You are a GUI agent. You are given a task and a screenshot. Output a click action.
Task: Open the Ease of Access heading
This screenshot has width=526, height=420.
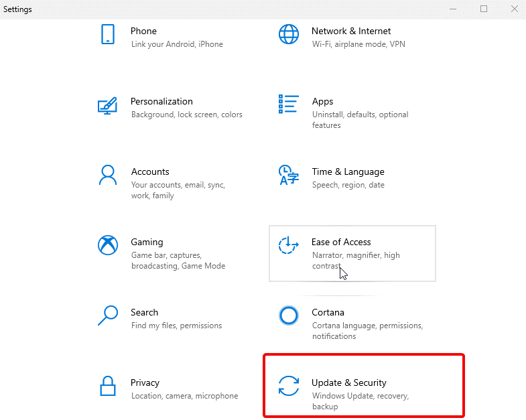tap(341, 242)
